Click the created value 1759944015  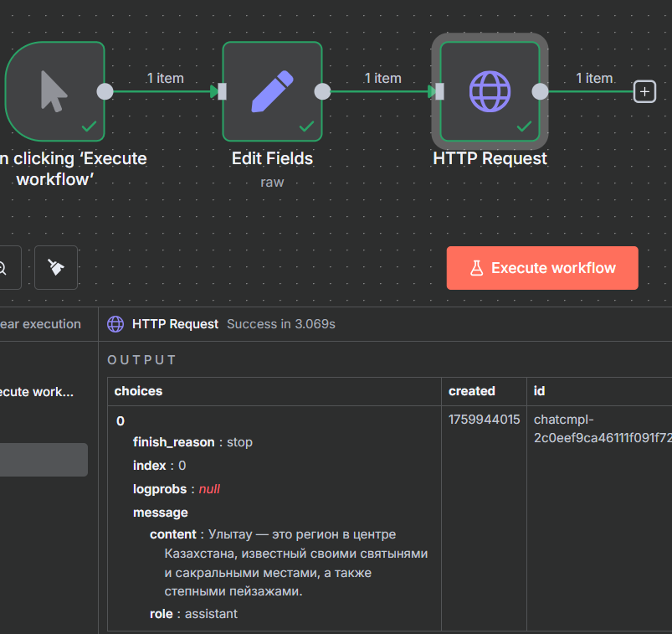485,419
